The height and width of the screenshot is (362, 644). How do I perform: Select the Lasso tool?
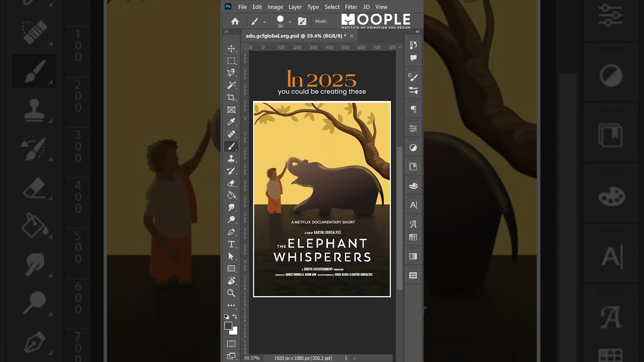(x=231, y=73)
